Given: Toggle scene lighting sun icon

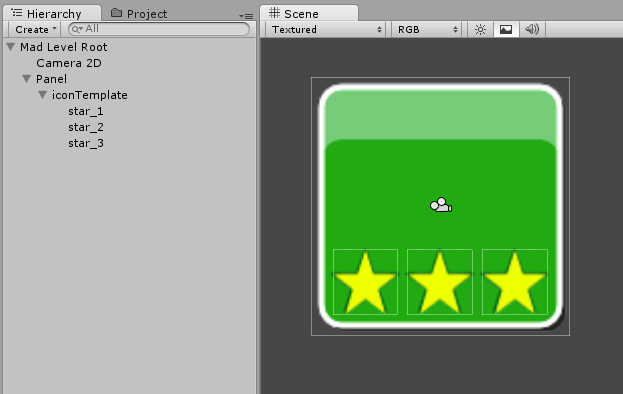Looking at the screenshot, I should 480,29.
